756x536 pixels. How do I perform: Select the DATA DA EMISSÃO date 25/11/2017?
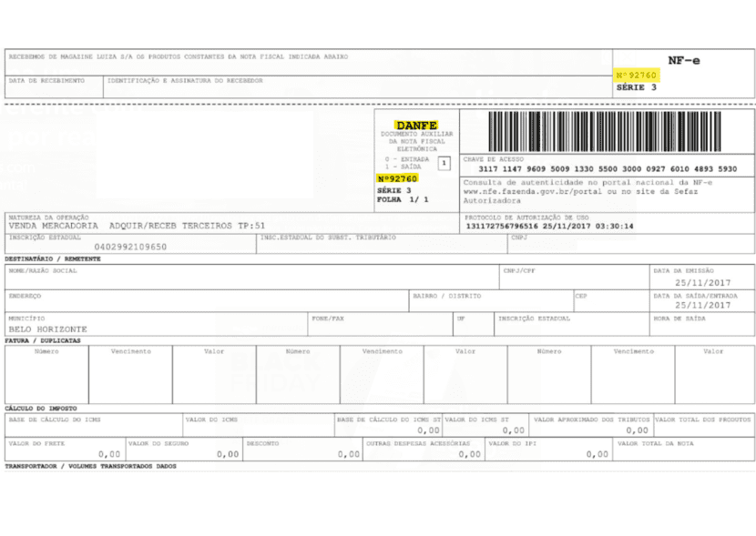pos(702,282)
